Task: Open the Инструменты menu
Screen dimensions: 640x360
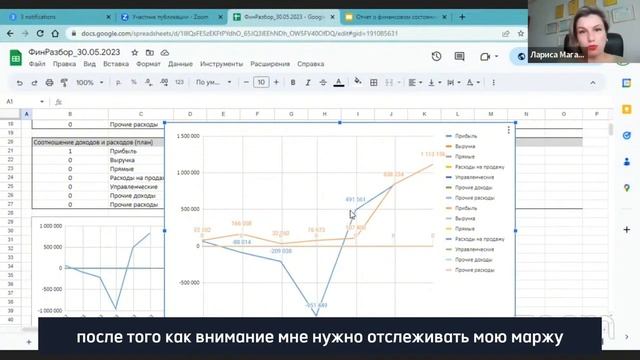Action: click(221, 64)
